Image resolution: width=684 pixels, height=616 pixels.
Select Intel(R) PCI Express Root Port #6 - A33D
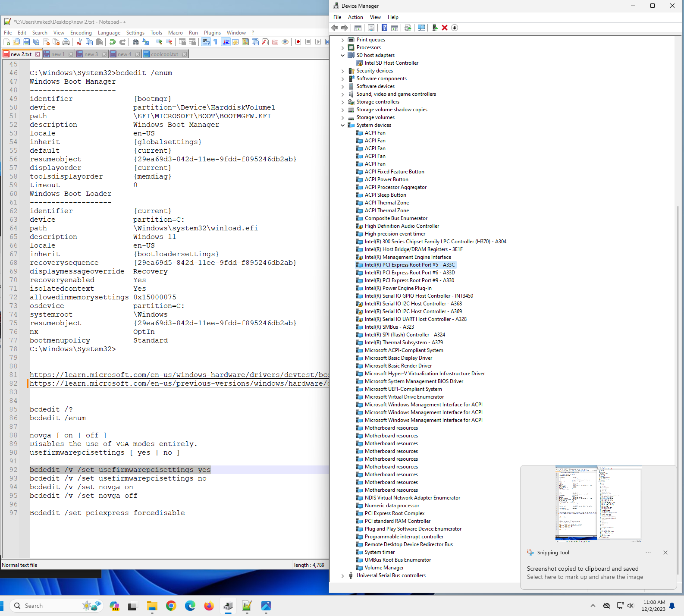(409, 273)
